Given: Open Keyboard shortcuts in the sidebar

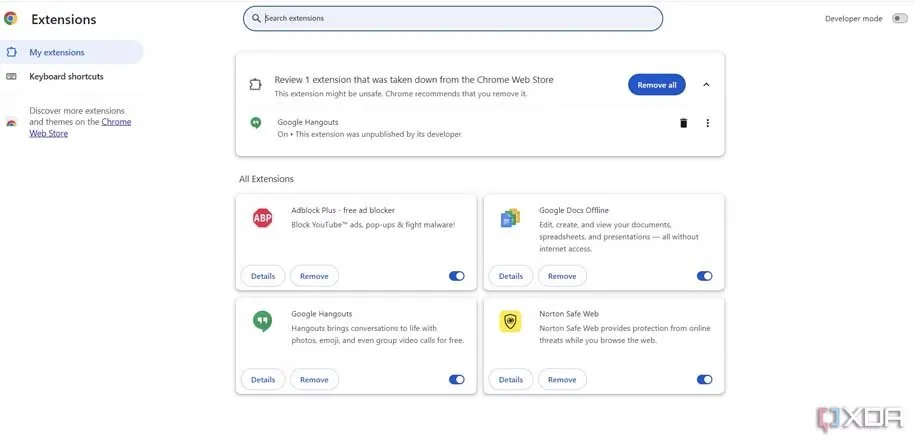Looking at the screenshot, I should point(66,76).
